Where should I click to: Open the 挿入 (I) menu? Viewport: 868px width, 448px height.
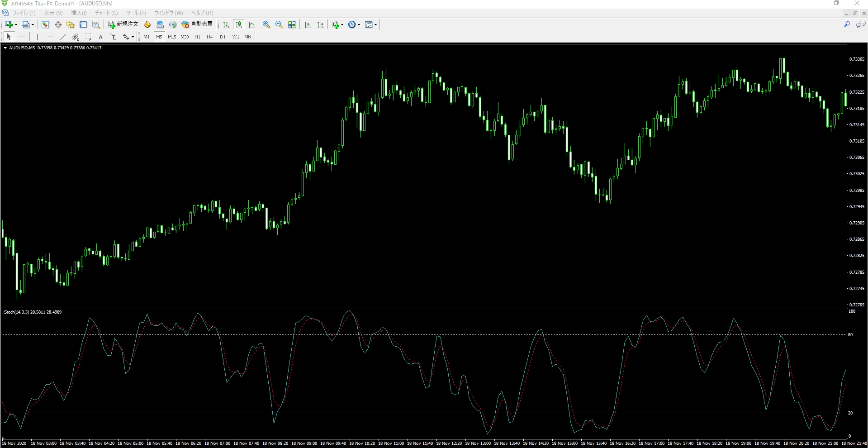tap(79, 13)
